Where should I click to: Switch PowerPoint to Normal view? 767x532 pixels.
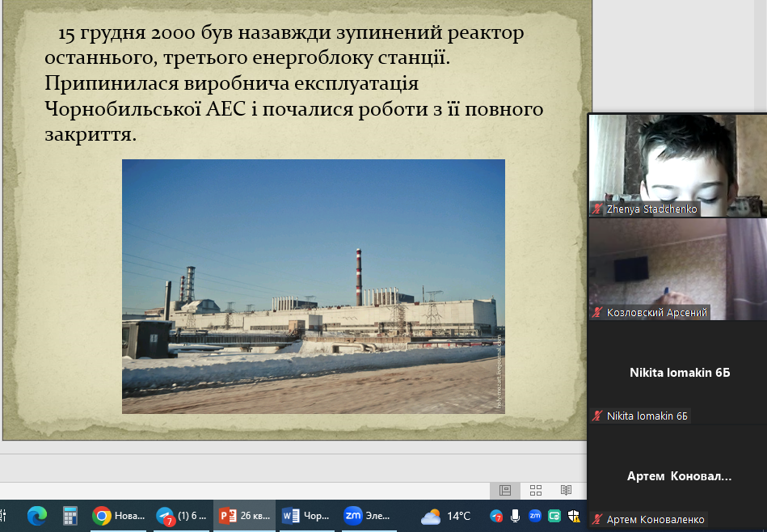pos(505,490)
